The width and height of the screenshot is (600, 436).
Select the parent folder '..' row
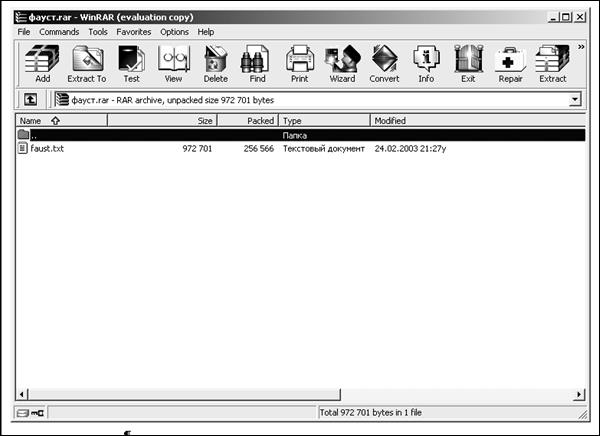300,135
